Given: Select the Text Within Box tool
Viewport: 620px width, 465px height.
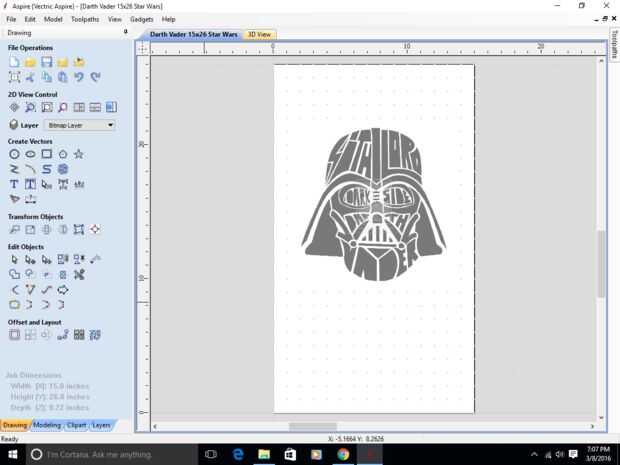Looking at the screenshot, I should (30, 184).
